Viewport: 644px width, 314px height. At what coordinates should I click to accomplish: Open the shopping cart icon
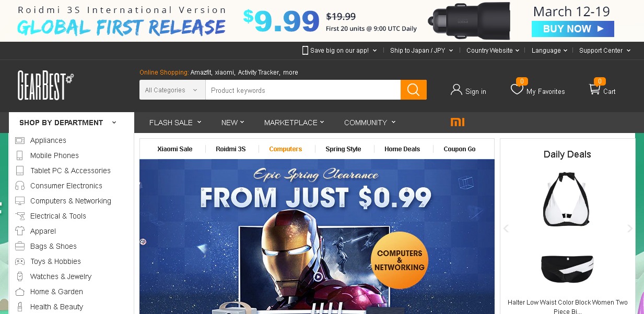point(594,89)
